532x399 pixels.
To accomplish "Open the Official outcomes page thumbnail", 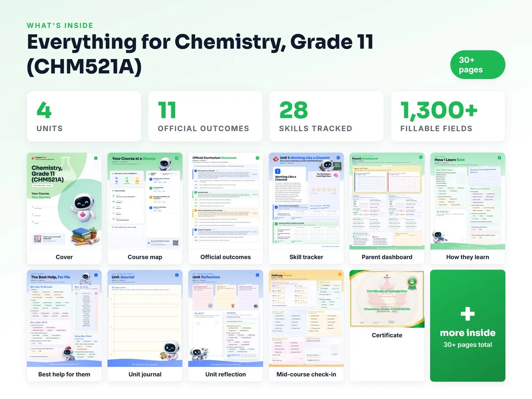I will pos(226,201).
